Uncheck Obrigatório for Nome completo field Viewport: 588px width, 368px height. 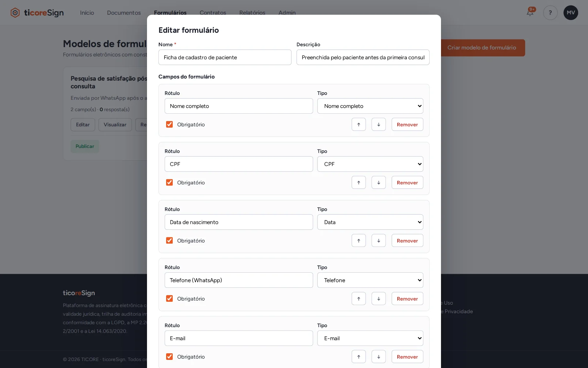click(169, 124)
